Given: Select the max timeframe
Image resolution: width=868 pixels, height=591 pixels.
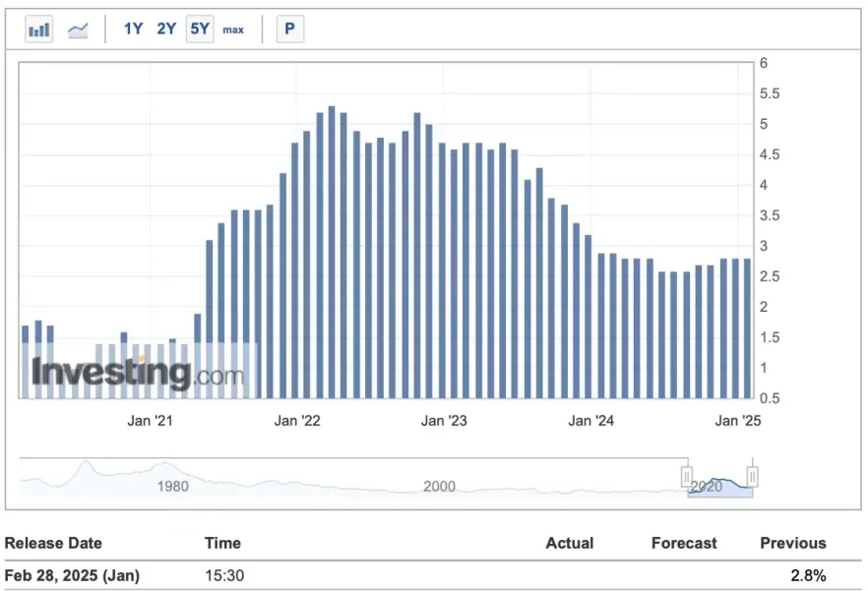Looking at the screenshot, I should click(x=233, y=30).
